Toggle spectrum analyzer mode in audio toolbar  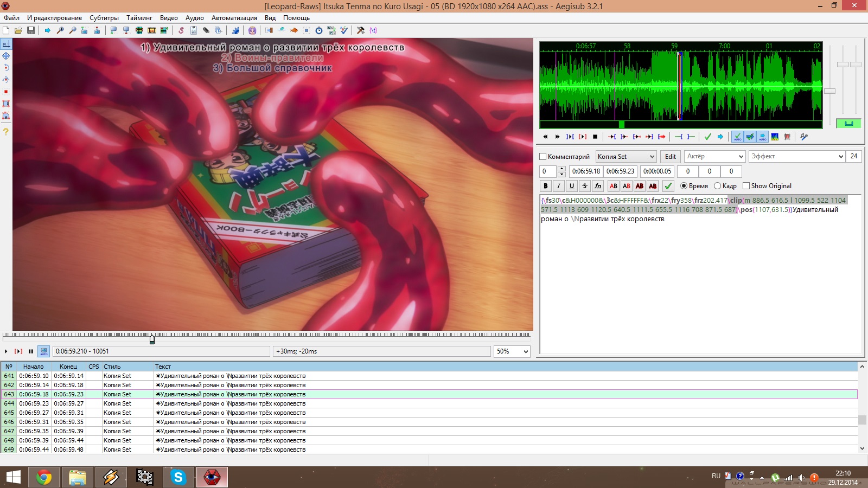tap(775, 137)
